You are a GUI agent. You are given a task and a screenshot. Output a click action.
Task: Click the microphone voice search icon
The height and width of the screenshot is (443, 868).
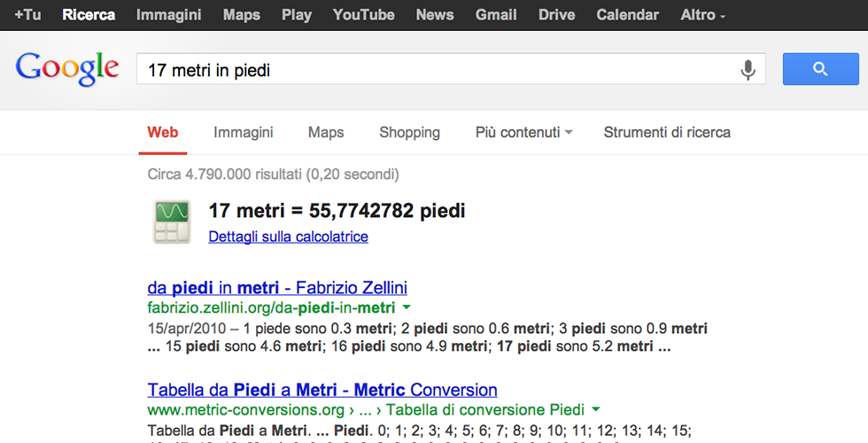tap(748, 70)
